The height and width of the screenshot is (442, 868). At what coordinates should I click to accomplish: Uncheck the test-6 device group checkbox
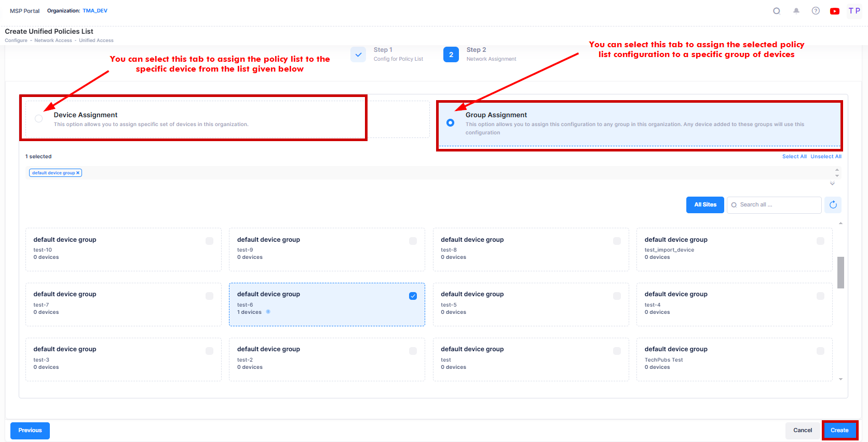coord(413,296)
